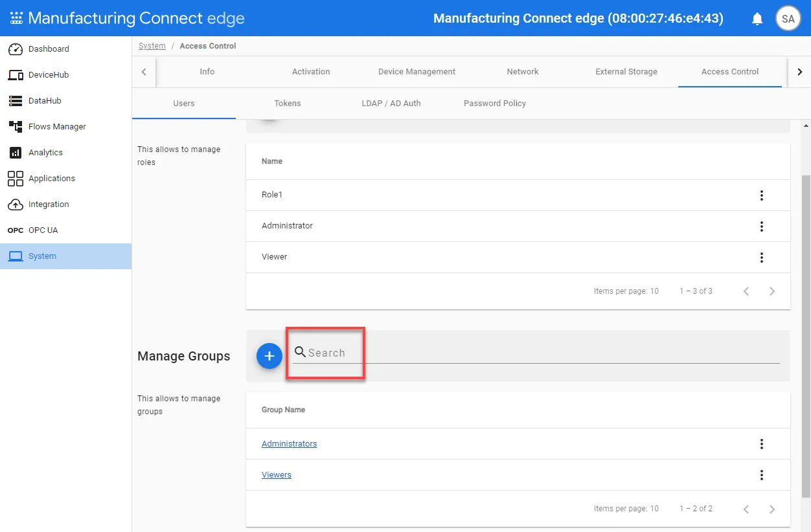Go to next page of groups table
The width and height of the screenshot is (811, 532).
click(x=772, y=509)
